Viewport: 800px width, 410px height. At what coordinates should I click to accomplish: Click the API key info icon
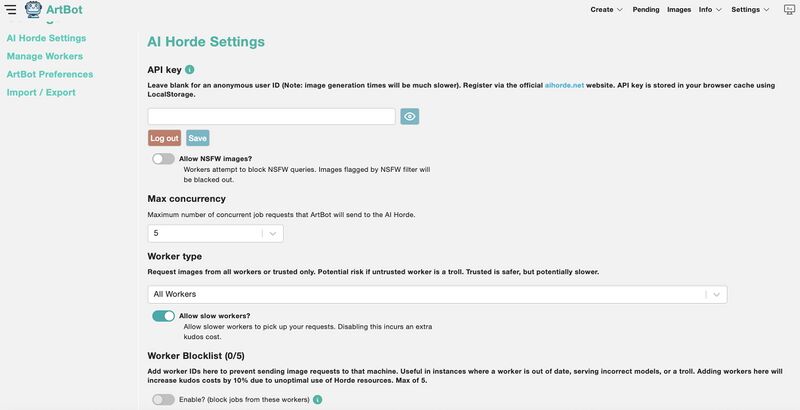click(189, 70)
